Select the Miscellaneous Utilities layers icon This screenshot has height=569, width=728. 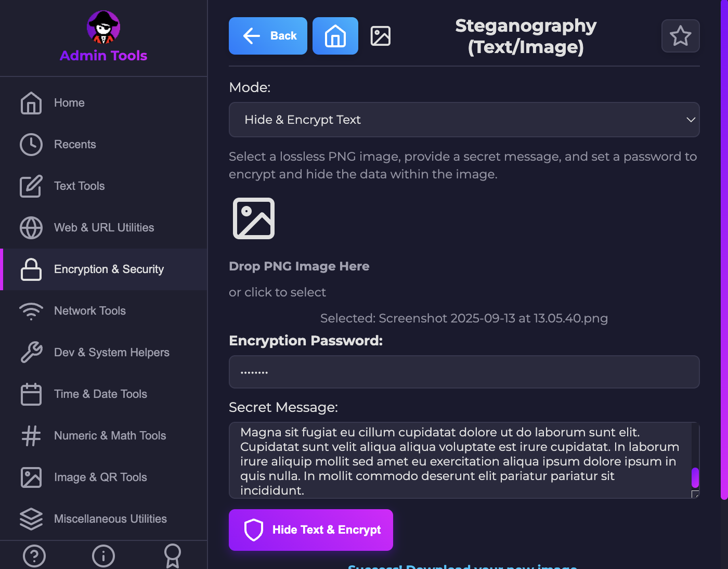pyautogui.click(x=31, y=519)
